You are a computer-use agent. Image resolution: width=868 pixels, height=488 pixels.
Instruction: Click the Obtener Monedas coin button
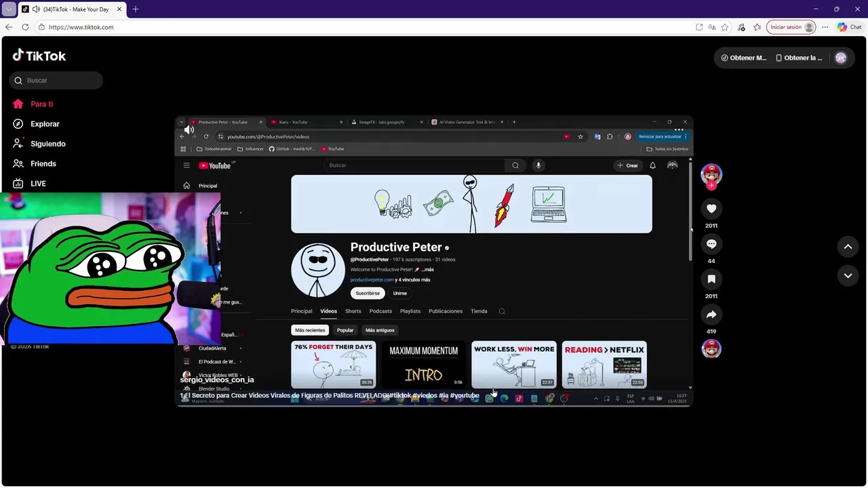pyautogui.click(x=744, y=58)
